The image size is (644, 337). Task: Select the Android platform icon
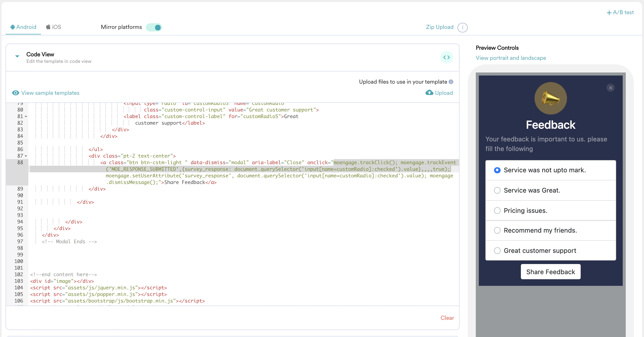pyautogui.click(x=12, y=27)
